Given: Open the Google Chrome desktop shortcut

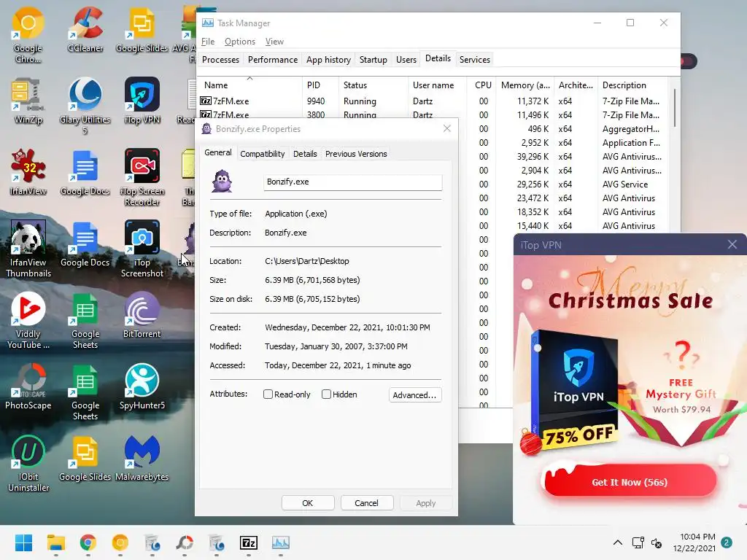Looking at the screenshot, I should [28, 36].
